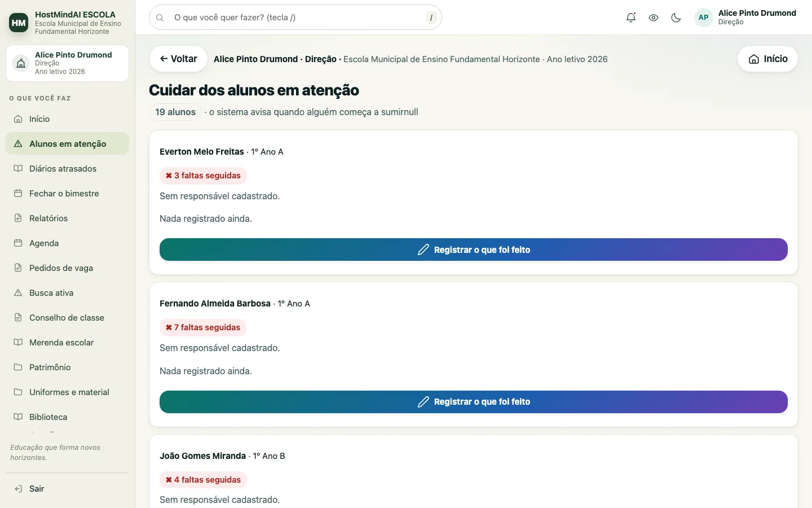Image resolution: width=812 pixels, height=508 pixels.
Task: Click the Busca ativa warning icon
Action: tap(18, 293)
